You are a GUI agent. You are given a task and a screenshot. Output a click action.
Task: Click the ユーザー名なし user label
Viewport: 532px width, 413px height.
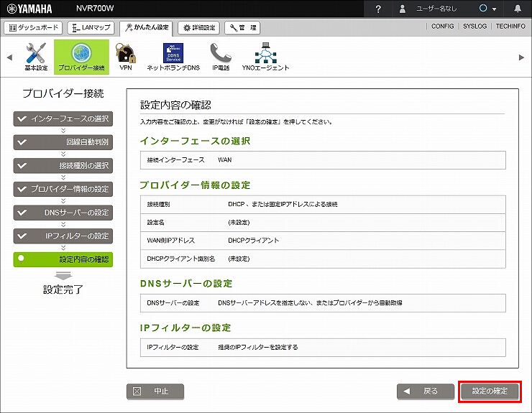tap(436, 9)
